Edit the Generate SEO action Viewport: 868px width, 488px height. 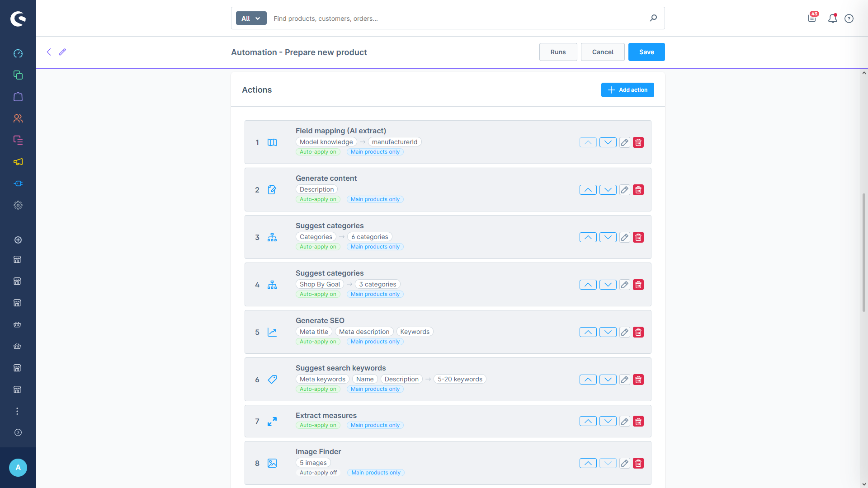tap(624, 332)
